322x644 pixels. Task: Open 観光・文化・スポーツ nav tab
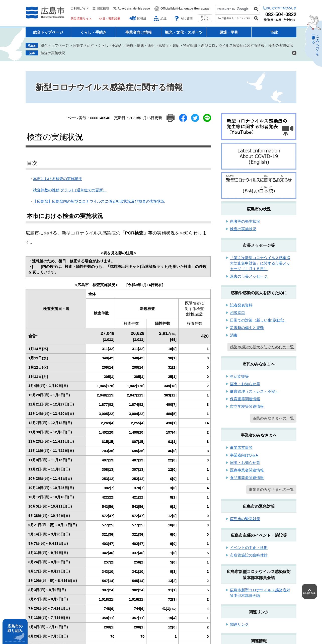[184, 32]
